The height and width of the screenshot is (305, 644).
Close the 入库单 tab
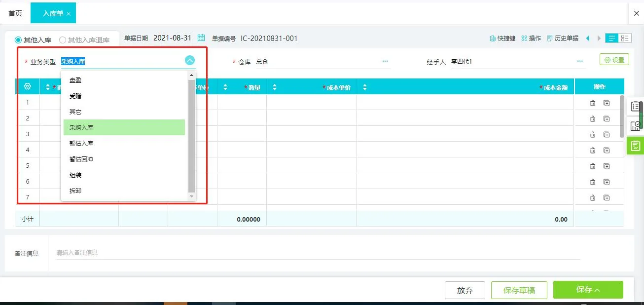point(68,14)
